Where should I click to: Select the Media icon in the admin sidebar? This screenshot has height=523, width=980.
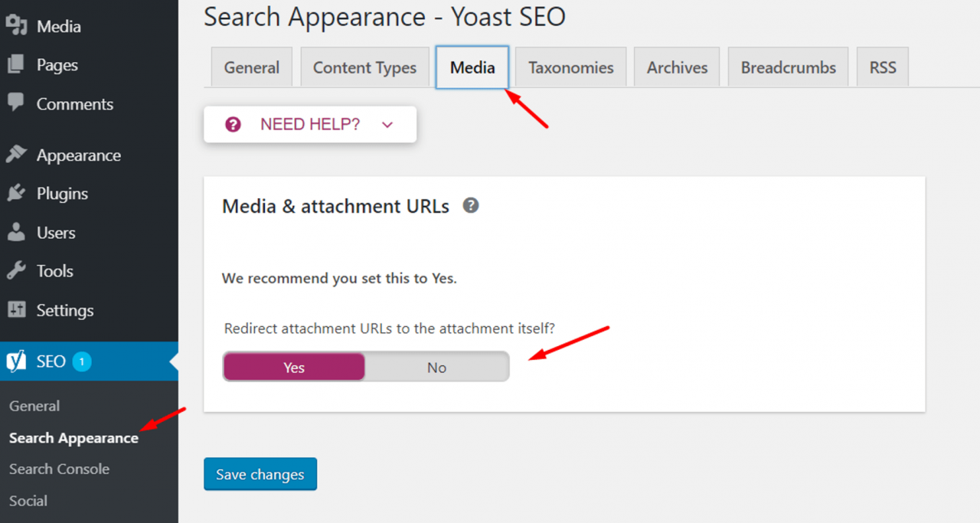[15, 26]
